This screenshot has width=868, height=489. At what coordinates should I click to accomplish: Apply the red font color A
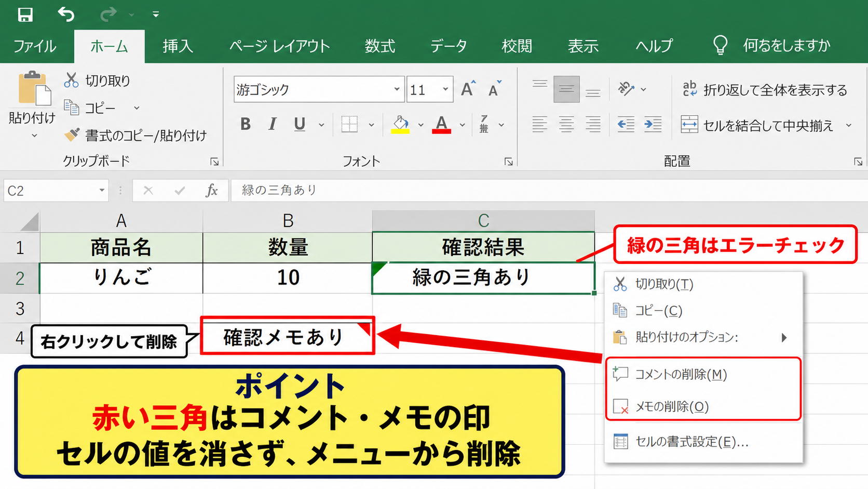pos(441,124)
